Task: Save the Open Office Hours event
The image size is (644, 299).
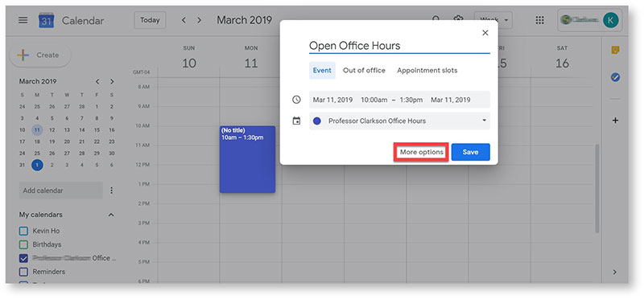Action: [x=470, y=152]
